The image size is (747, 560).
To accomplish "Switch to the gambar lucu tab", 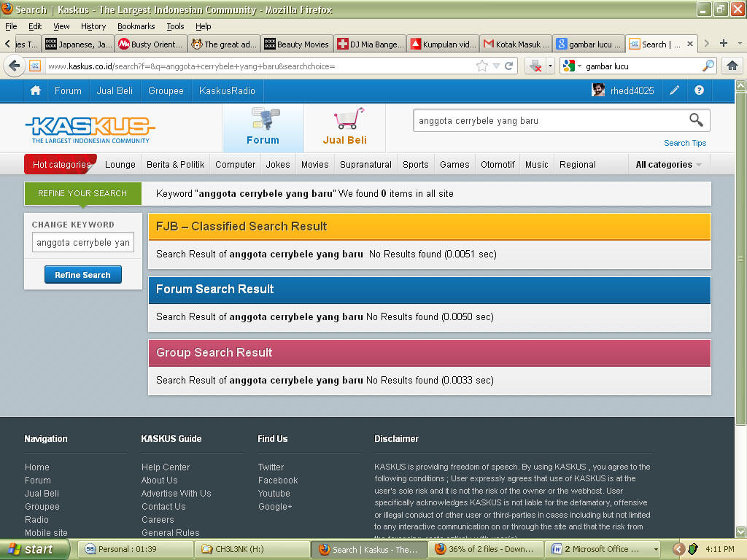I will click(x=589, y=44).
